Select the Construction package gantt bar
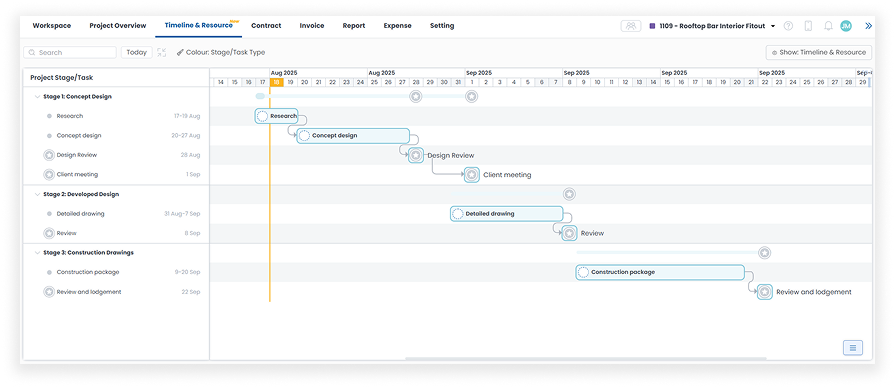The width and height of the screenshot is (895, 388). pyautogui.click(x=660, y=272)
